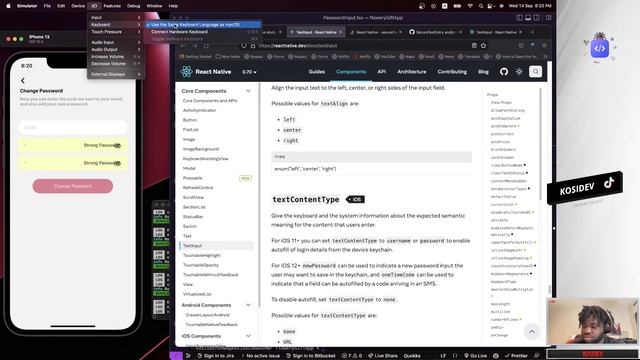This screenshot has width=640, height=360.
Task: Toggle light/dark theme sun icon
Action: pos(519,72)
